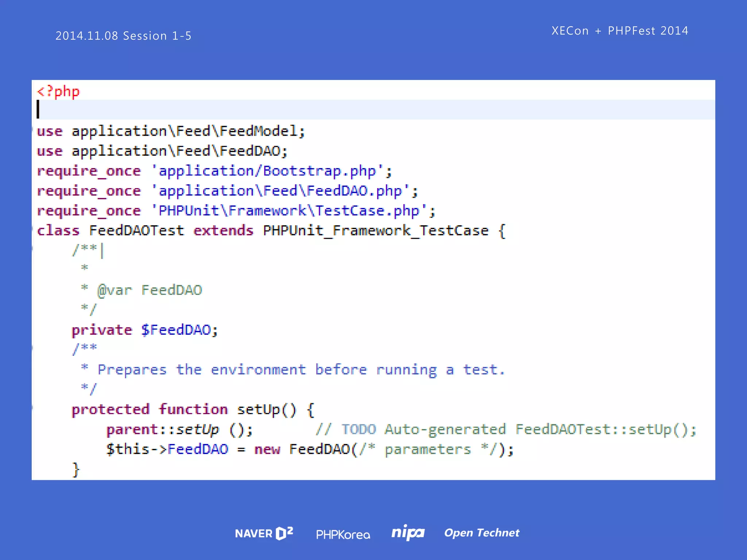The height and width of the screenshot is (560, 747).
Task: Click the @var FeedDAO doc comment
Action: coord(150,290)
